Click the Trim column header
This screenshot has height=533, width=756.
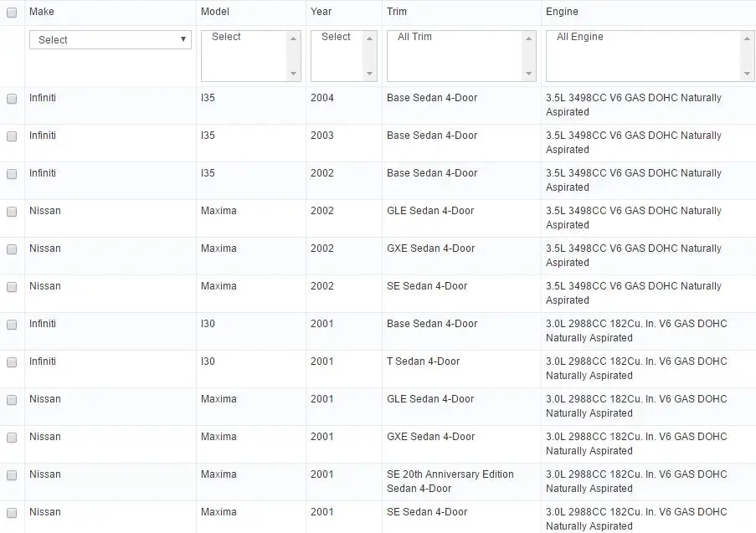[397, 12]
